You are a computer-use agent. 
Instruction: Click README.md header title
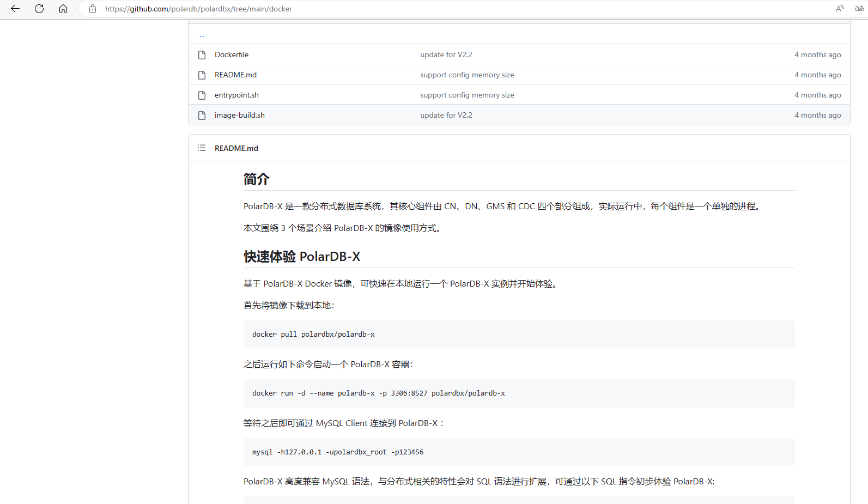pos(236,148)
